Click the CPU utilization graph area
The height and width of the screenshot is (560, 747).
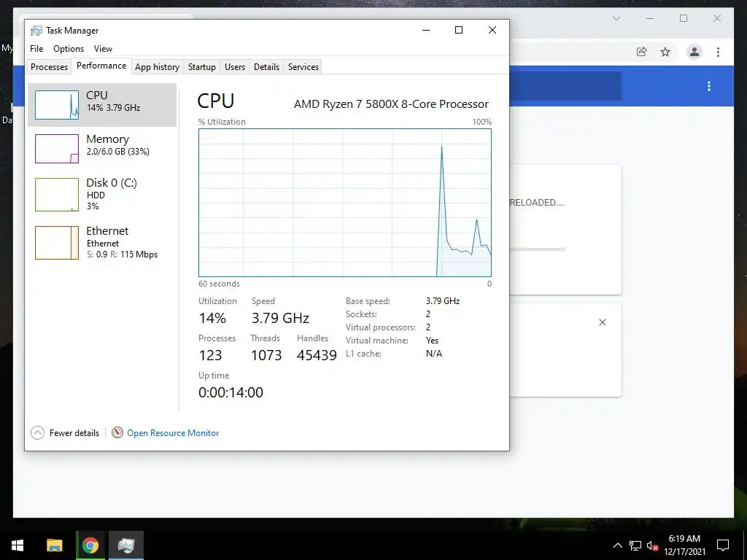click(x=345, y=203)
